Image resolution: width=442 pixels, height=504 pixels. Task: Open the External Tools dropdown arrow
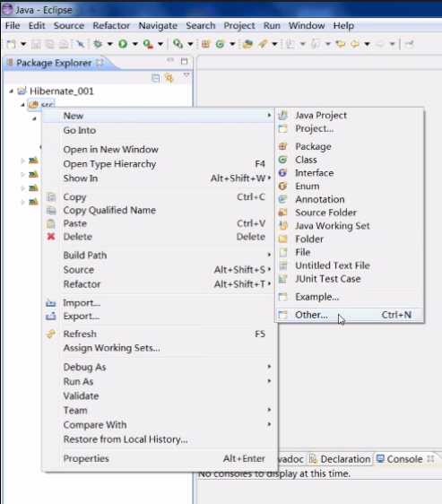coord(160,44)
